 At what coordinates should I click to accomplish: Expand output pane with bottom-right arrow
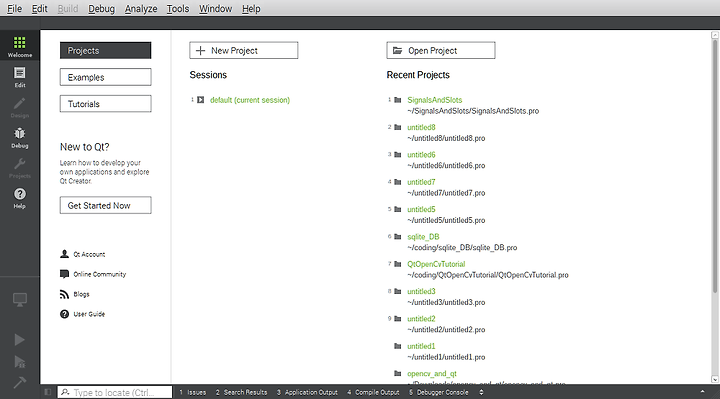point(702,392)
